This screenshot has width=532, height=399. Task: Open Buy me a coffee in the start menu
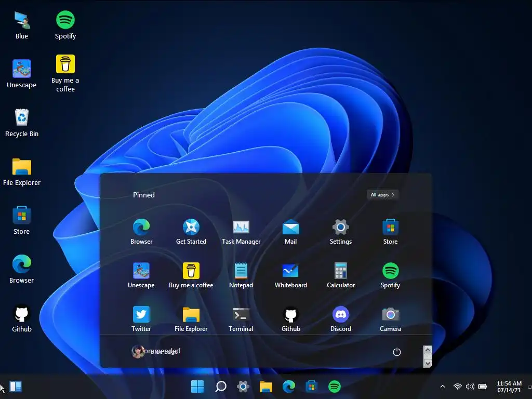pos(191,275)
